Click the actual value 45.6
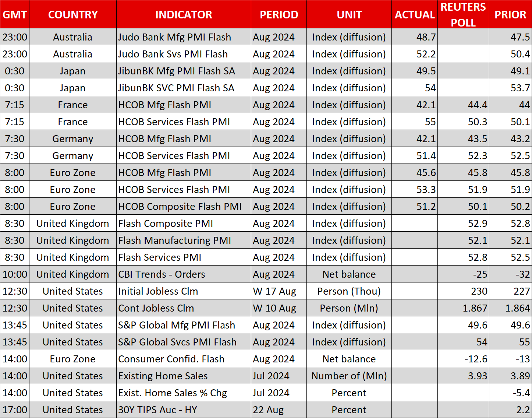 [x=426, y=172]
